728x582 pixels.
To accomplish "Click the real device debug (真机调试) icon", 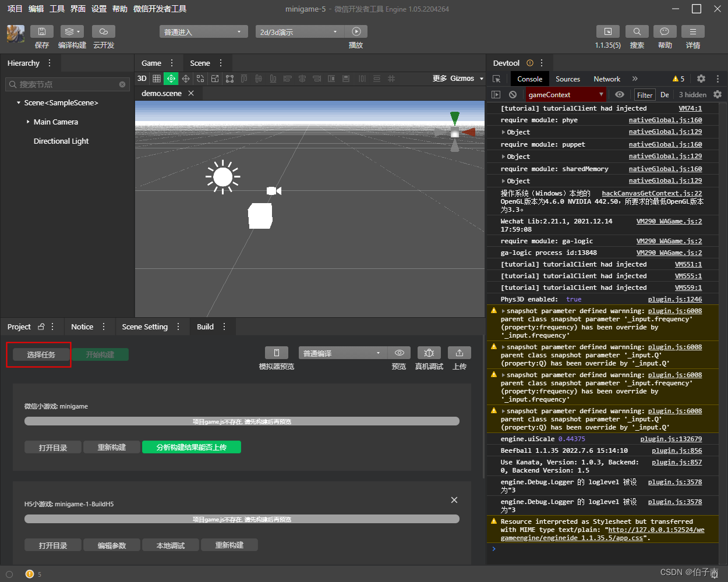I will [429, 353].
